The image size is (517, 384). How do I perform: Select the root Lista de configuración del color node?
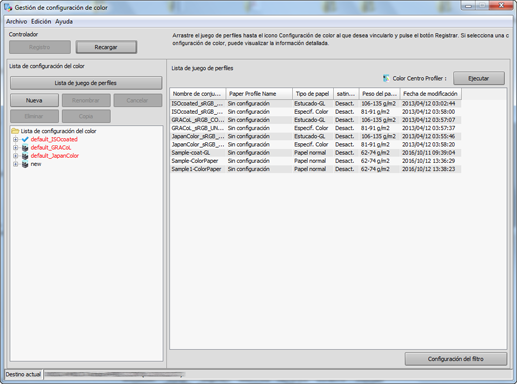coord(58,131)
